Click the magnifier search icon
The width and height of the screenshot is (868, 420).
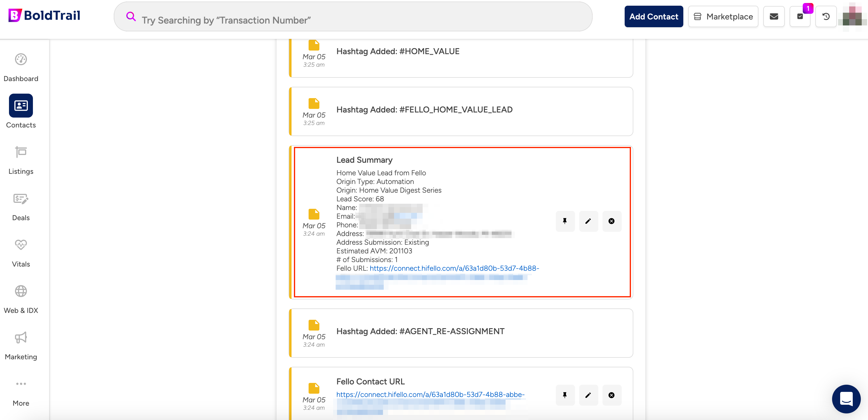131,16
